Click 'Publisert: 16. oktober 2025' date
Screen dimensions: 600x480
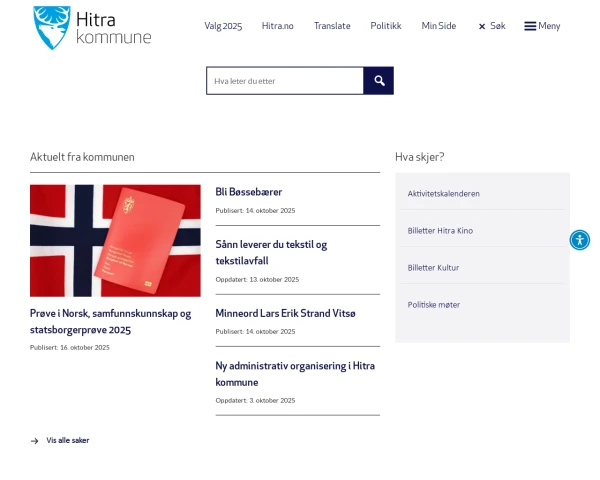70,348
